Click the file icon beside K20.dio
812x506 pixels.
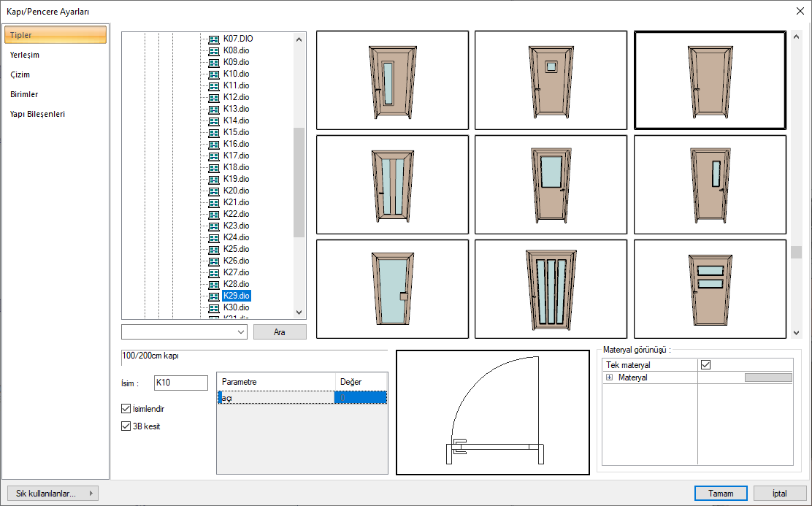click(213, 191)
